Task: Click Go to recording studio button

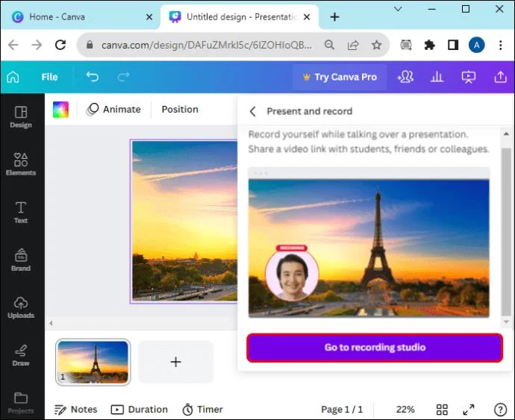Action: pyautogui.click(x=375, y=348)
